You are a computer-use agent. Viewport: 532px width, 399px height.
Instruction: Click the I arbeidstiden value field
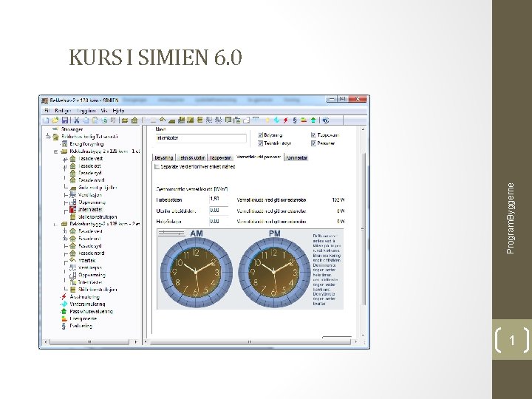[219, 199]
